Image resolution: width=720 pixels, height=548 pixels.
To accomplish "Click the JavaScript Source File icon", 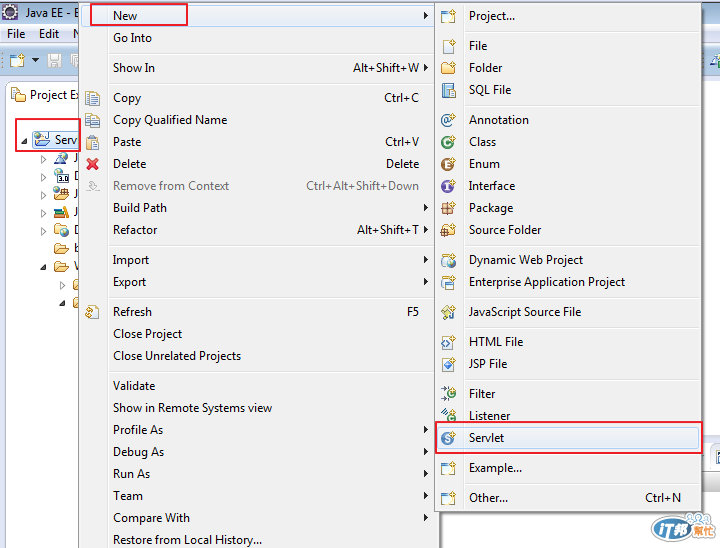I will coord(448,312).
